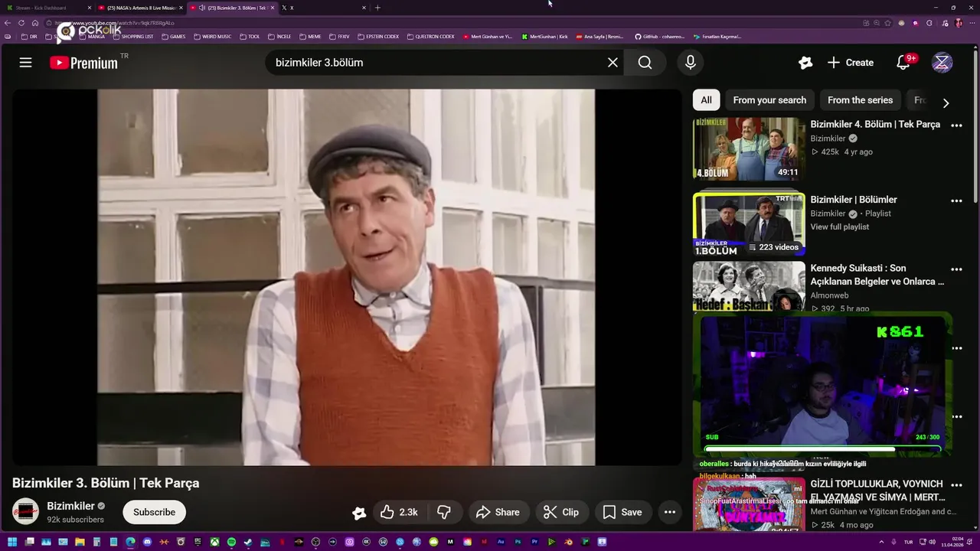Image resolution: width=980 pixels, height=551 pixels.
Task: Go to the YouTube Premium home logo
Action: 84,63
